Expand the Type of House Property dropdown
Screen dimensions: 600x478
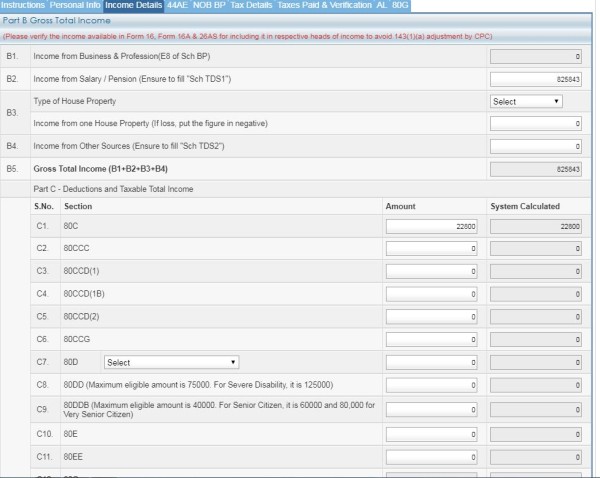(x=526, y=101)
